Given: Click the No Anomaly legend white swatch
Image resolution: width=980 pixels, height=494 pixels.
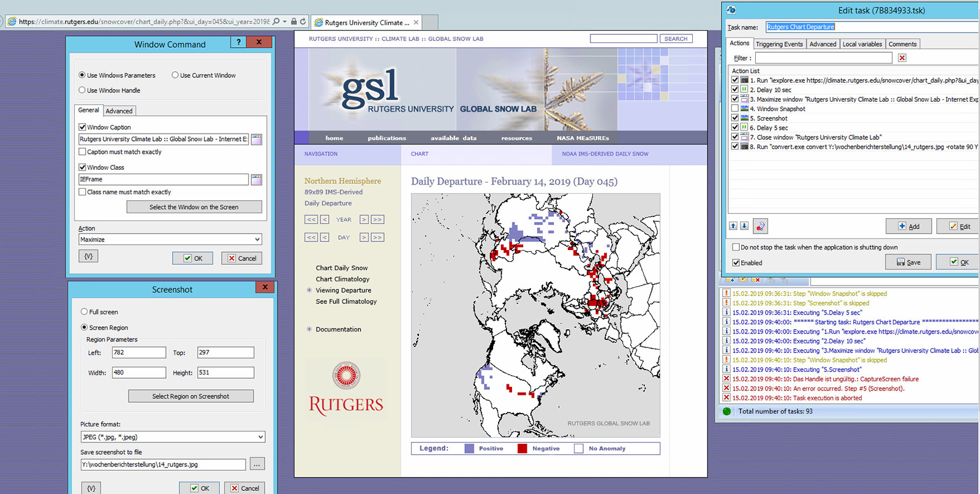Looking at the screenshot, I should tap(578, 449).
